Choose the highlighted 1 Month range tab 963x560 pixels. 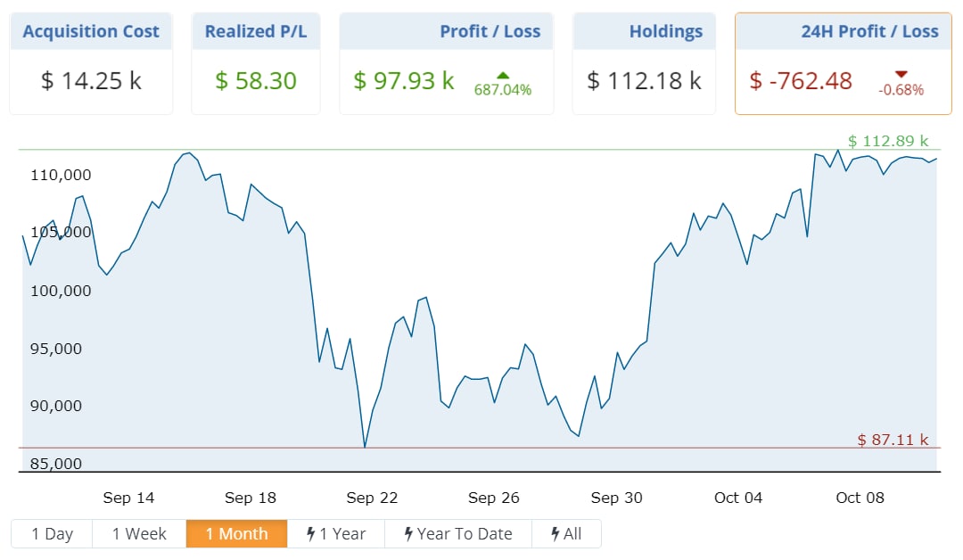click(236, 533)
